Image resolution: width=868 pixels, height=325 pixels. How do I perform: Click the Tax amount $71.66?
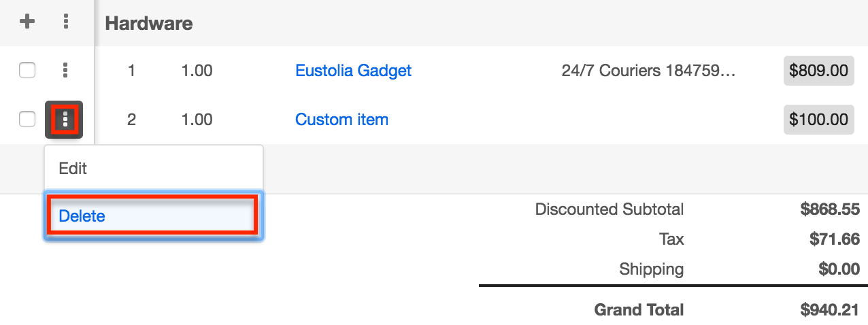pos(835,239)
